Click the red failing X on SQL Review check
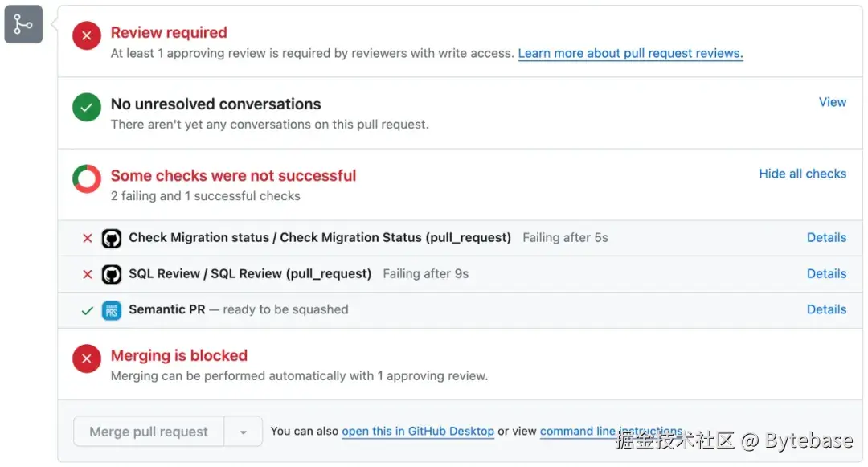The width and height of the screenshot is (868, 467). [x=88, y=274]
